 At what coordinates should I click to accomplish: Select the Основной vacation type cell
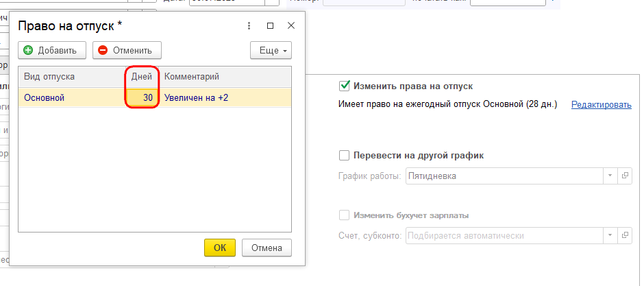pos(72,98)
